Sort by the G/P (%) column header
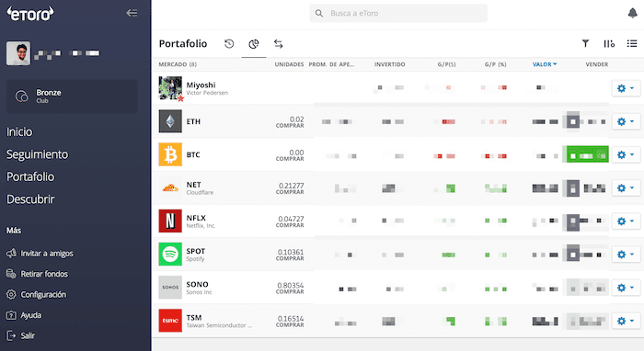 pos(495,64)
